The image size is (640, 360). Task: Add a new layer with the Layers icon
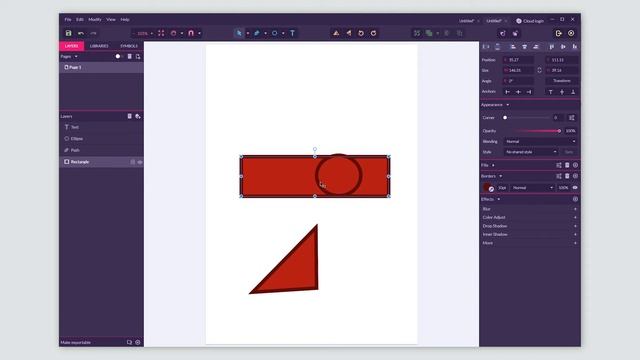[x=138, y=116]
